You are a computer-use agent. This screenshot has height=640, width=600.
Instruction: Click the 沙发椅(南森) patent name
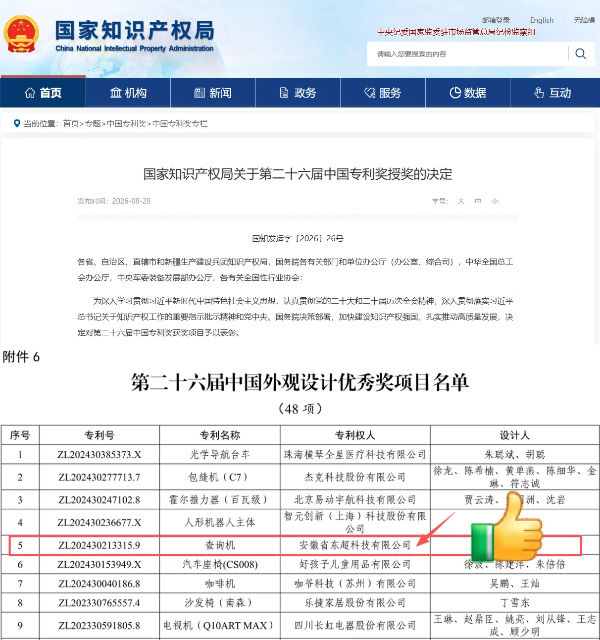coord(219,603)
